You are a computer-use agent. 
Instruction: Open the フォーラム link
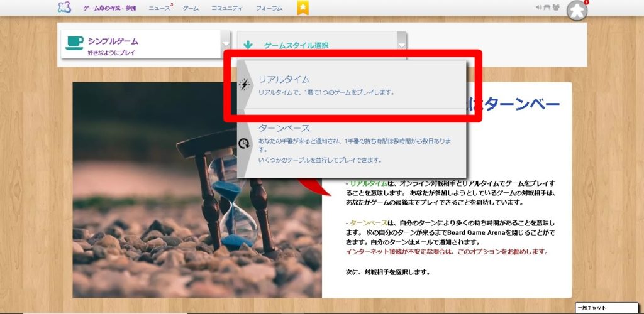click(269, 8)
